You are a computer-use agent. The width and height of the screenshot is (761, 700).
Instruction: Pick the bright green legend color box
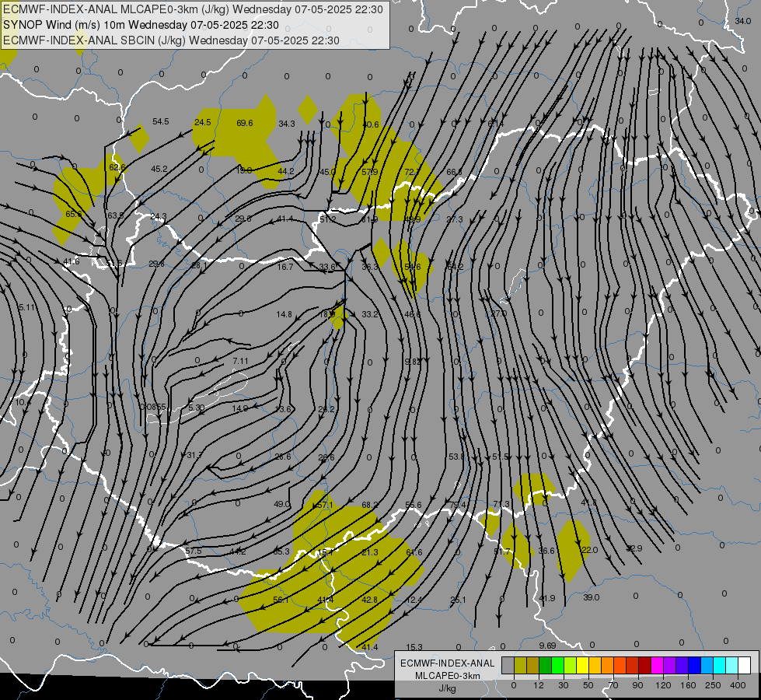point(557,665)
